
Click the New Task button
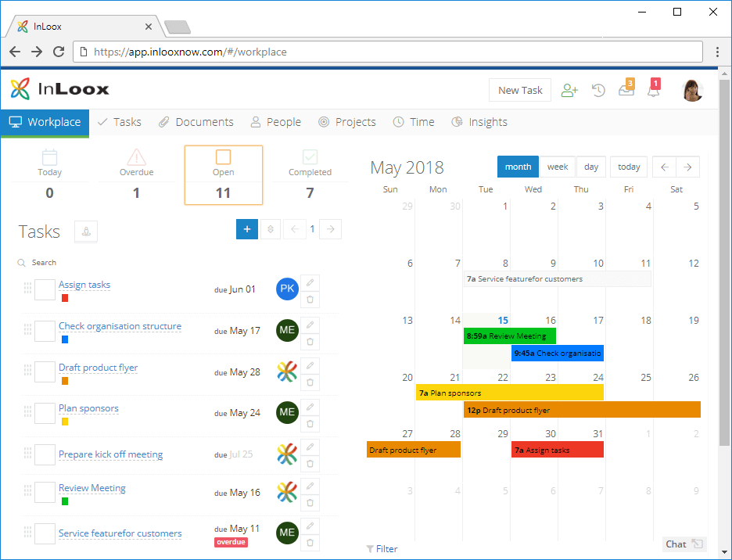(520, 90)
